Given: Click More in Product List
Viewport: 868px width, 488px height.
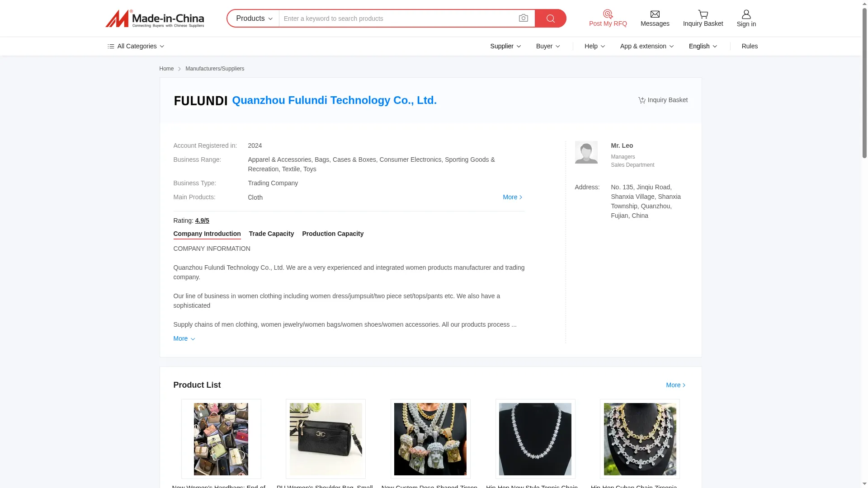Looking at the screenshot, I should (x=675, y=385).
